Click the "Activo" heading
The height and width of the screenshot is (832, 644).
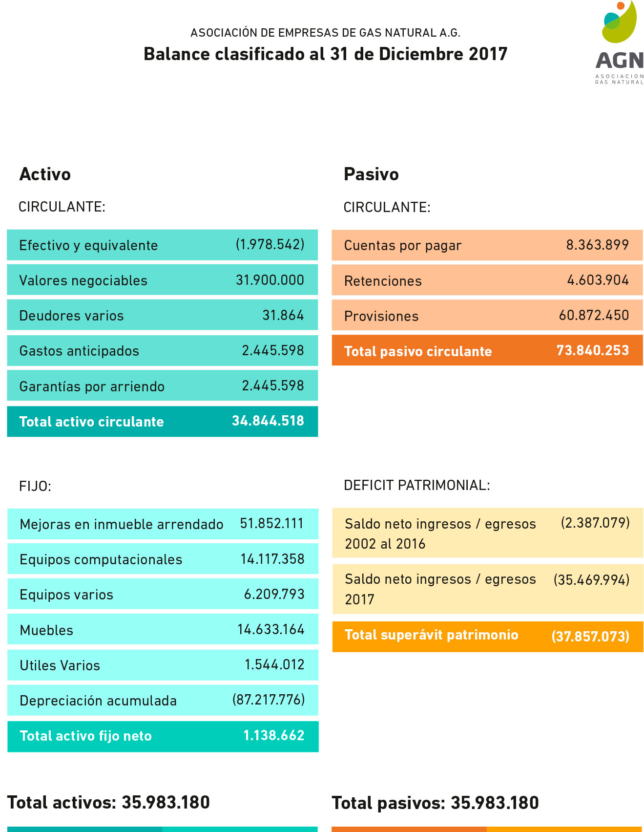(45, 174)
